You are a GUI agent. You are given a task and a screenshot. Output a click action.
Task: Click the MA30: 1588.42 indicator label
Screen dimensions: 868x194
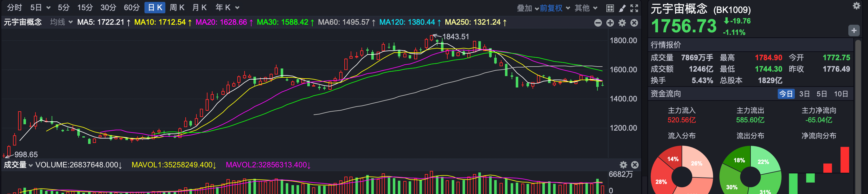point(286,22)
